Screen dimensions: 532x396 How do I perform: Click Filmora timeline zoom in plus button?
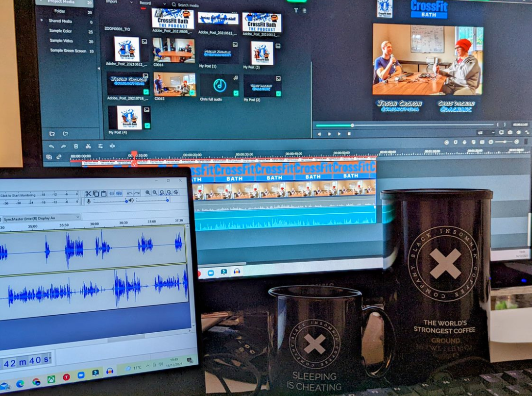point(517,142)
